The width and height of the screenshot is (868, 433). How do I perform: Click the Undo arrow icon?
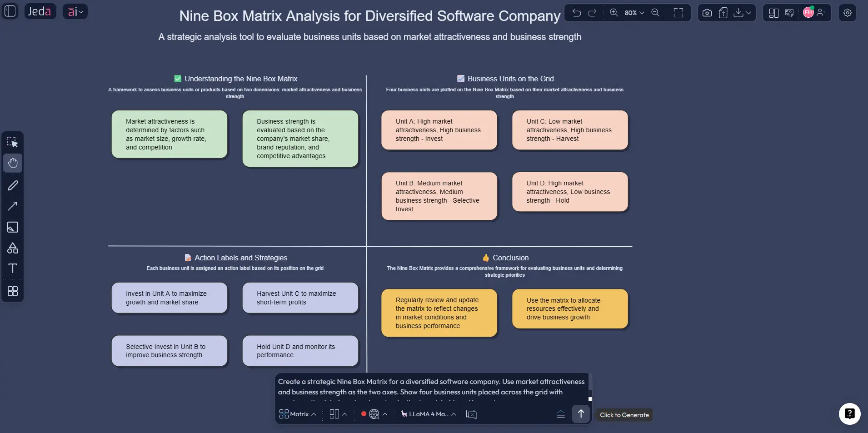pyautogui.click(x=576, y=13)
